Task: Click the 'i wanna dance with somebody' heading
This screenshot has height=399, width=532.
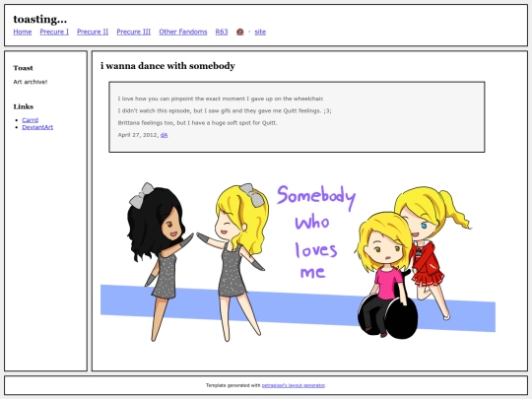Action: pos(167,66)
